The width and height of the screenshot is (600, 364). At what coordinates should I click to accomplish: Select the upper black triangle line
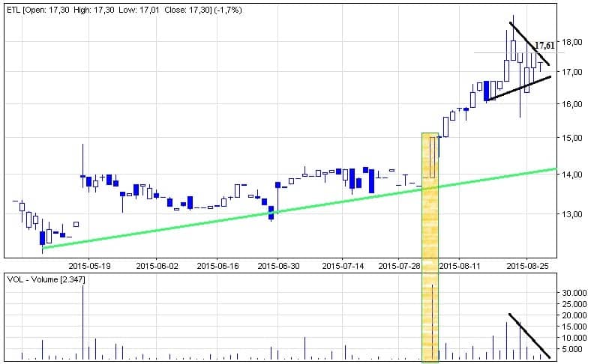tap(529, 43)
